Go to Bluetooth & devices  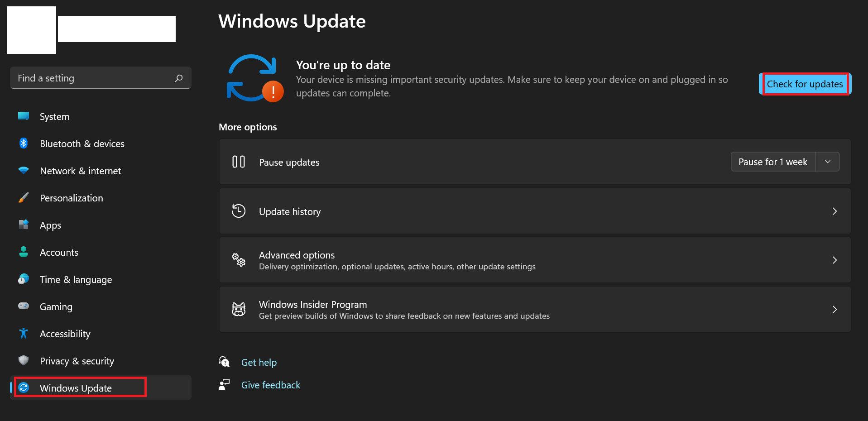click(101, 144)
